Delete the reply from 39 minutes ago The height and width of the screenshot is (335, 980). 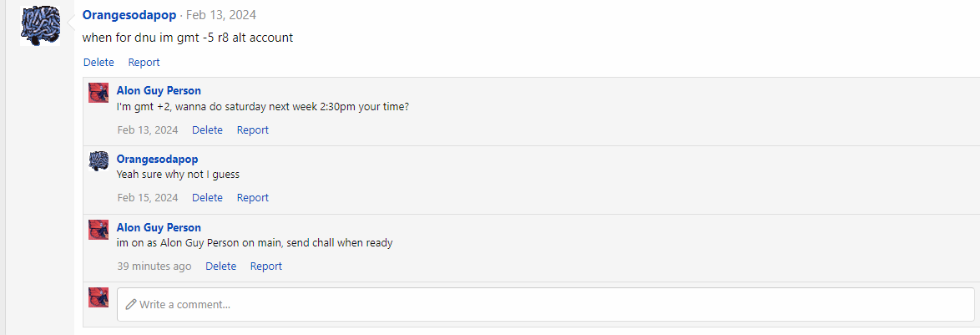[x=221, y=266]
